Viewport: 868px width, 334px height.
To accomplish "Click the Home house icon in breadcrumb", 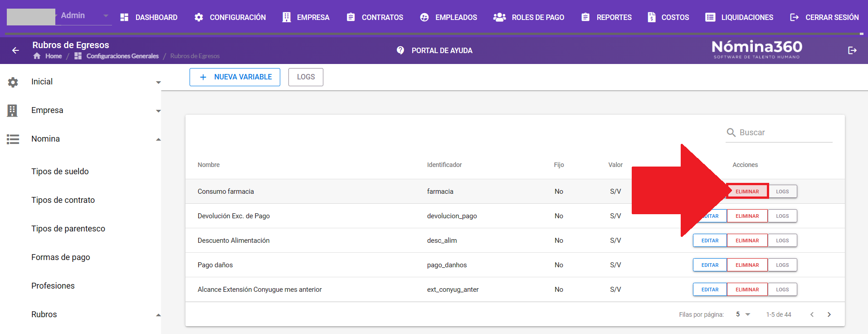I will click(37, 56).
